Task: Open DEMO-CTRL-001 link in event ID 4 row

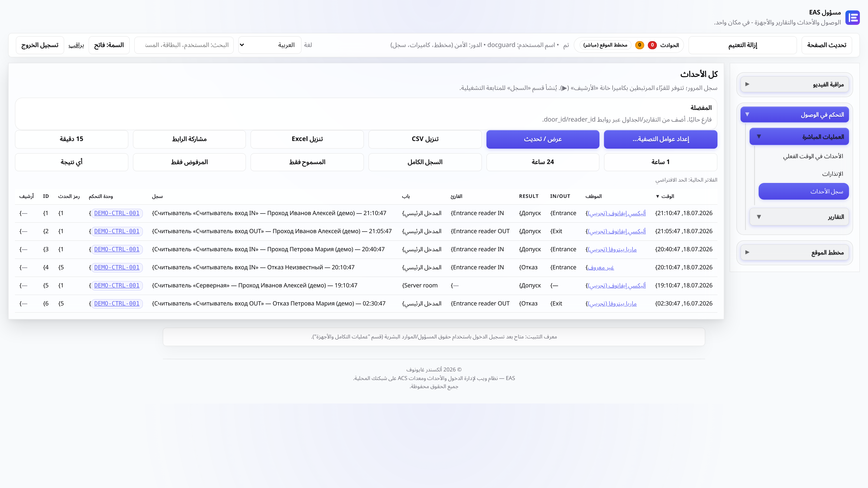Action: pos(117,267)
